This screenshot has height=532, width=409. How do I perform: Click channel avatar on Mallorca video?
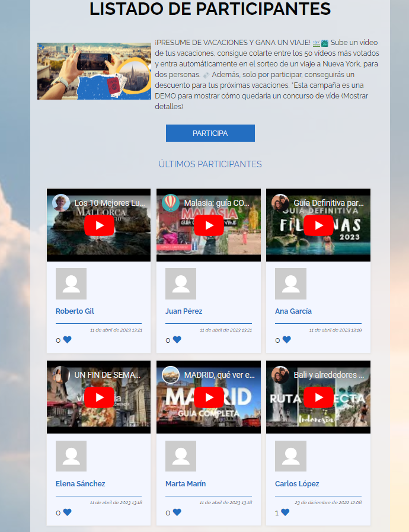pyautogui.click(x=61, y=203)
